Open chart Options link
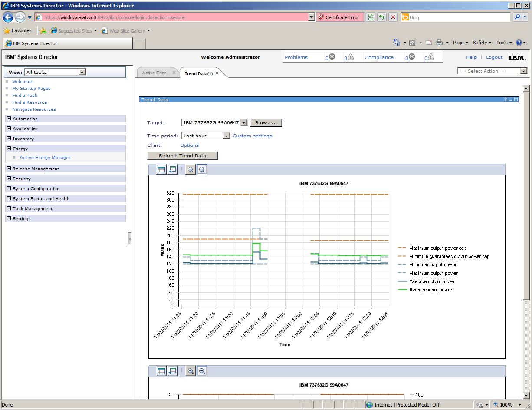This screenshot has width=532, height=410. [x=189, y=145]
